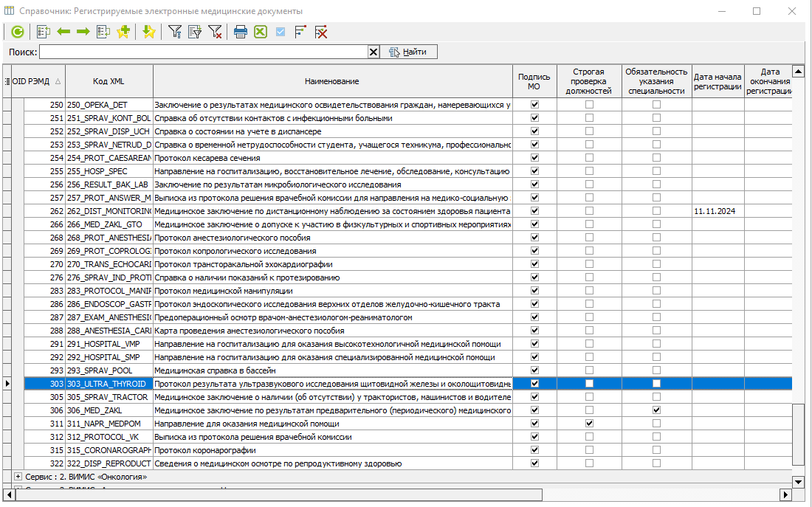Sort by the OID РЭМД column header
Image resolution: width=812 pixels, height=507 pixels.
[x=36, y=81]
